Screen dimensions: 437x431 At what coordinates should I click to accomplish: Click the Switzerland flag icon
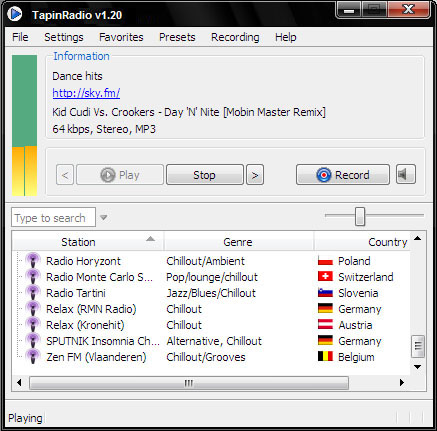(325, 277)
